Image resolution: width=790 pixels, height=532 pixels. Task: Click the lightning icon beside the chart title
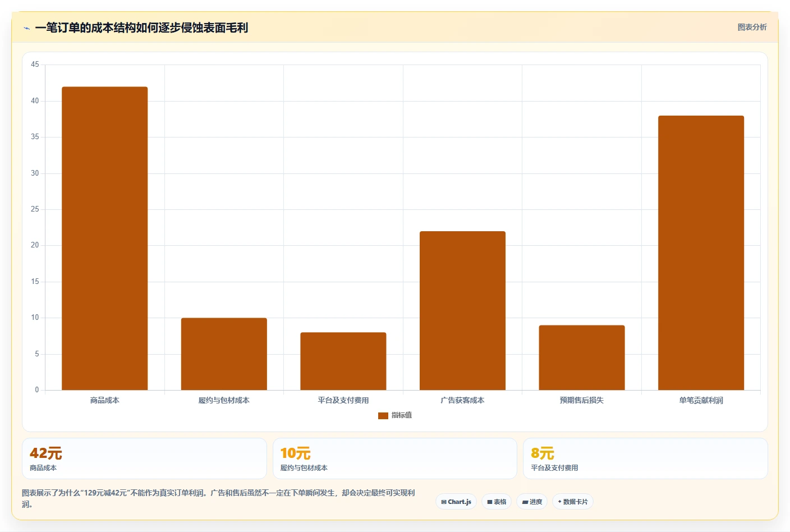pos(26,28)
